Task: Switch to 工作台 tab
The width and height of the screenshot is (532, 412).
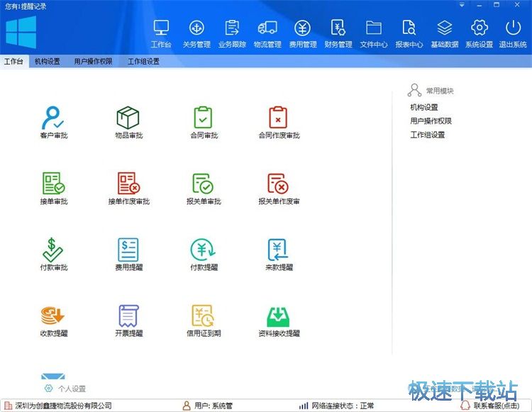Action: coord(13,62)
